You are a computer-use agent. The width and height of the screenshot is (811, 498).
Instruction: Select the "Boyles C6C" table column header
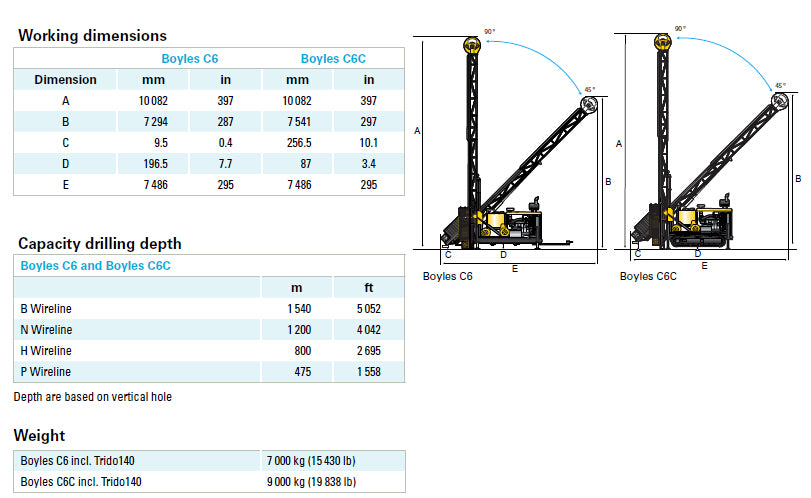(x=333, y=59)
